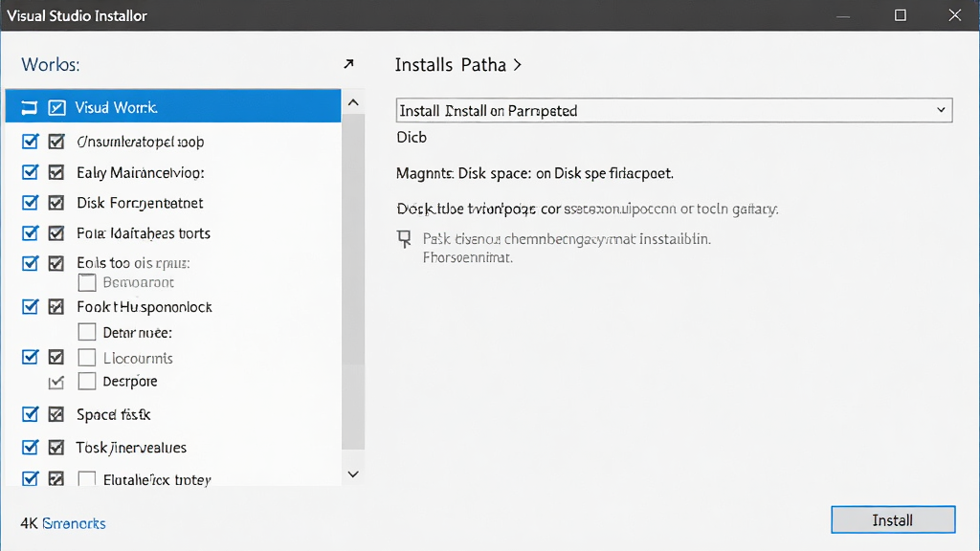Check the empty box next to Llocourmis

87,358
